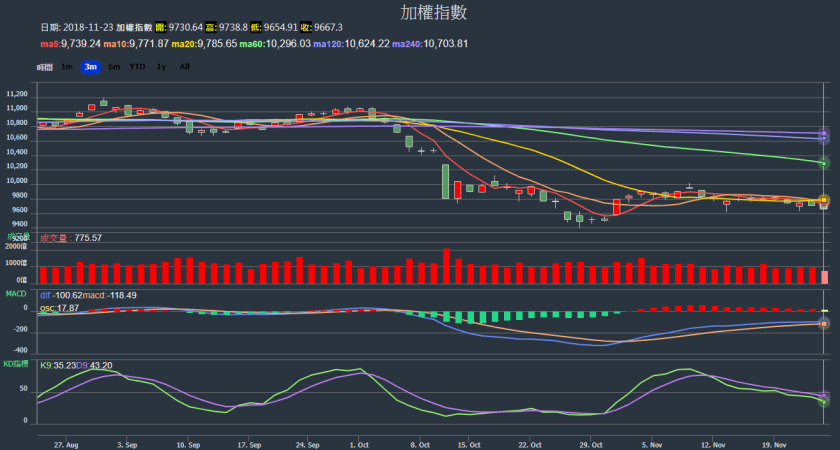Choose the YTD range option
840x450 pixels.
click(x=137, y=66)
